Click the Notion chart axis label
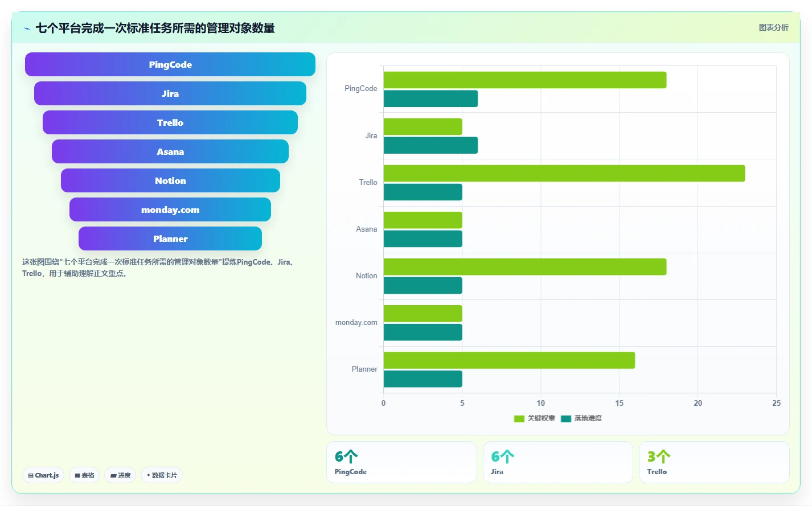This screenshot has width=812, height=506. [366, 276]
